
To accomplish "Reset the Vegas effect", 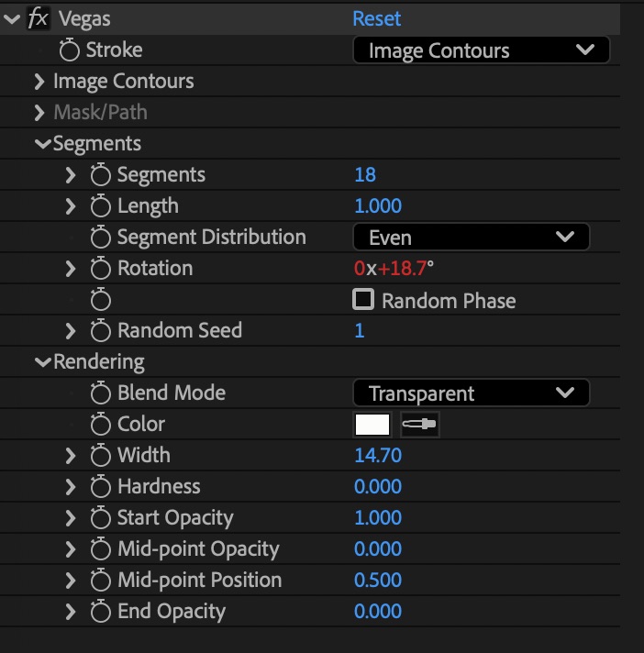I will click(x=377, y=18).
